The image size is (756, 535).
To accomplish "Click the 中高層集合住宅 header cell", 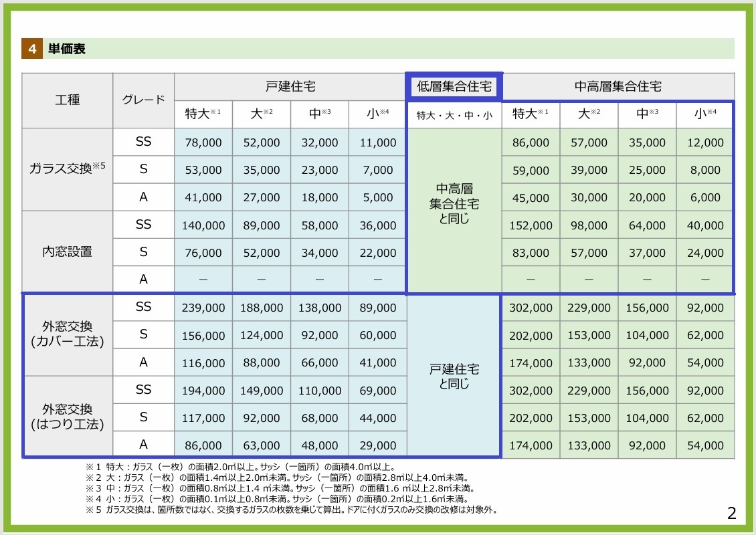I will 618,87.
